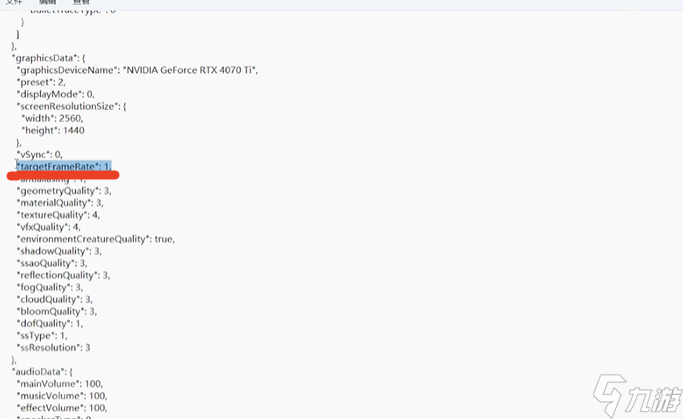683x419 pixels.
Task: Click the dofQuality setting line
Action: (50, 324)
